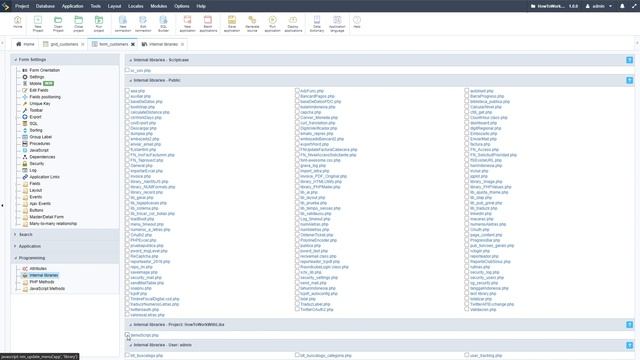
Task: Click the Save application icon
Action: click(232, 24)
